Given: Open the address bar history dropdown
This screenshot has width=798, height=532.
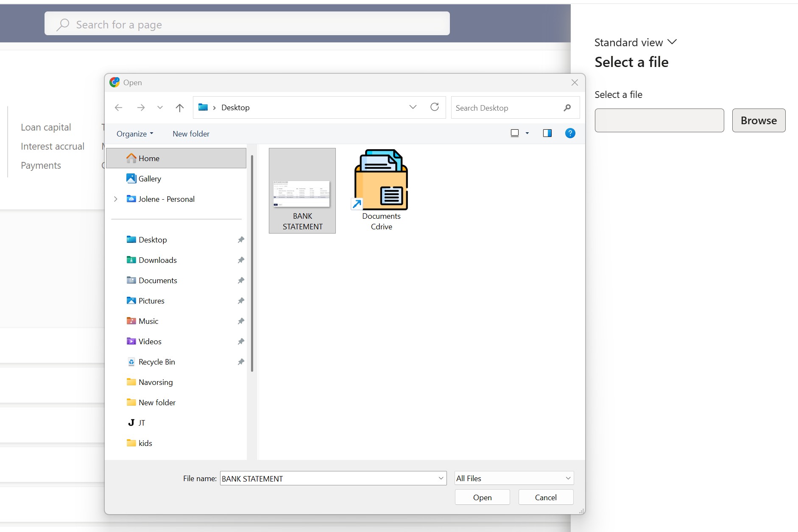Looking at the screenshot, I should (x=413, y=107).
